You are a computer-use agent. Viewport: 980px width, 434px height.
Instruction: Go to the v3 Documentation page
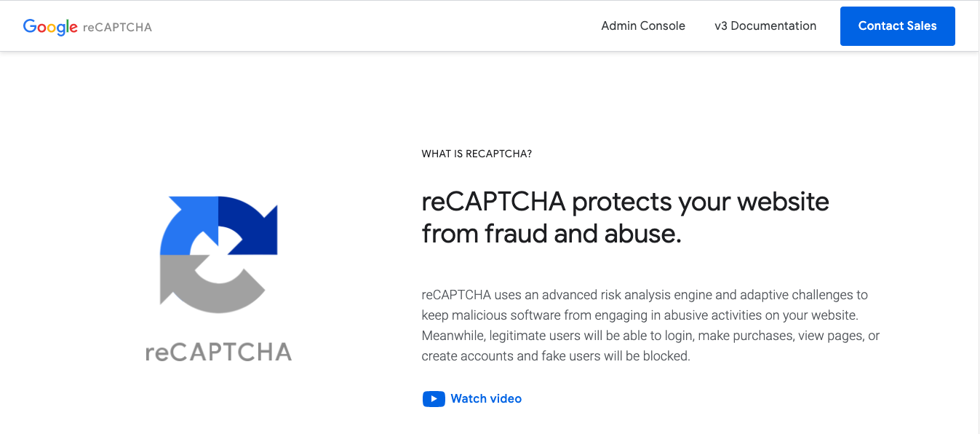click(765, 26)
